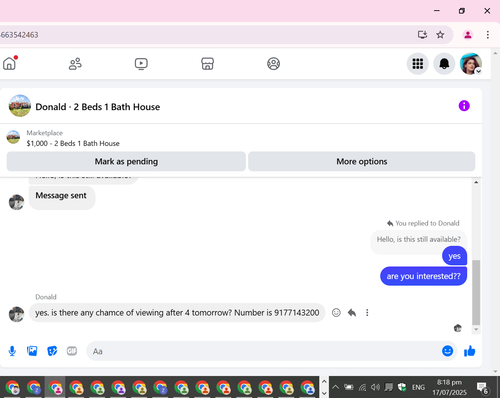Open the account profile picture menu
Screen dimensions: 500x398
471,63
